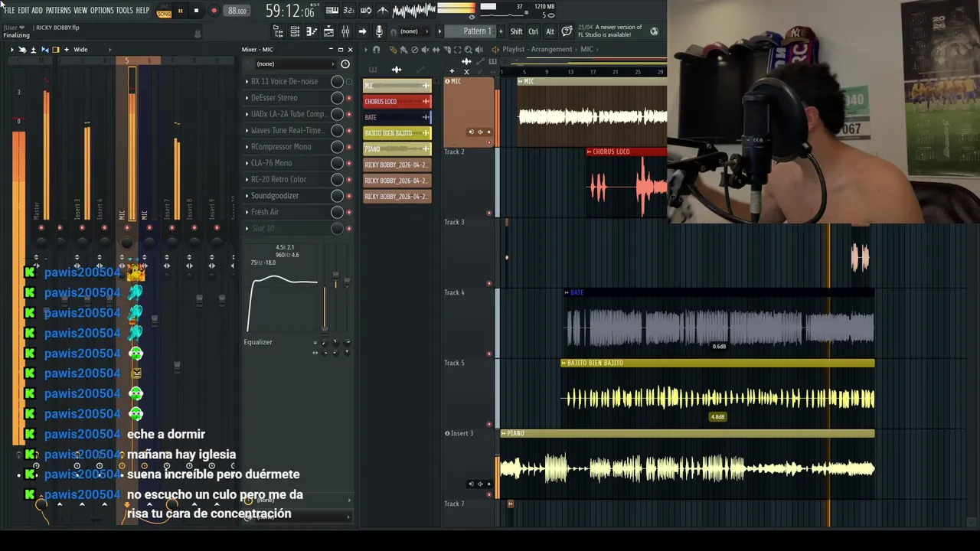Select the Delete tool in Playlist toolbar

pos(415,50)
